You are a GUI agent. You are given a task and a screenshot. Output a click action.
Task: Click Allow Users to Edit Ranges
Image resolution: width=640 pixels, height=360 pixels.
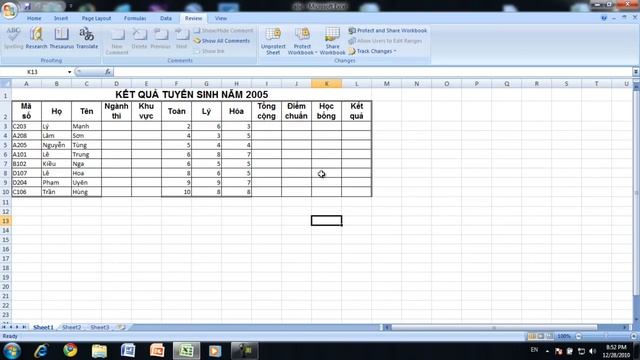(385, 41)
